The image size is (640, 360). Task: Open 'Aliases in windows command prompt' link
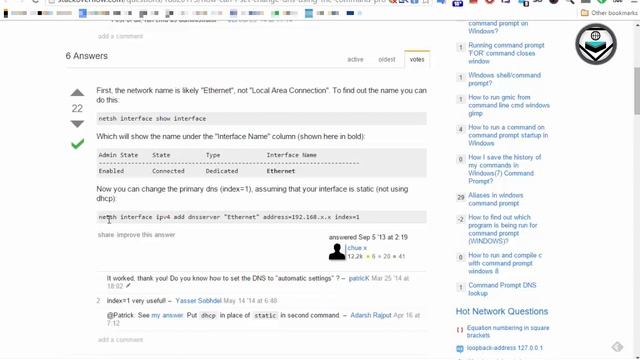496,199
